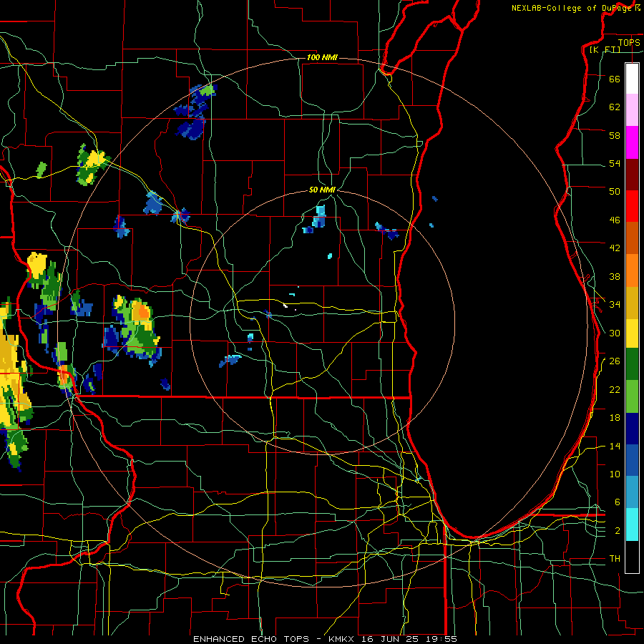Click the "19:55" time in the caption
This screenshot has width=644, height=644.
click(x=442, y=639)
